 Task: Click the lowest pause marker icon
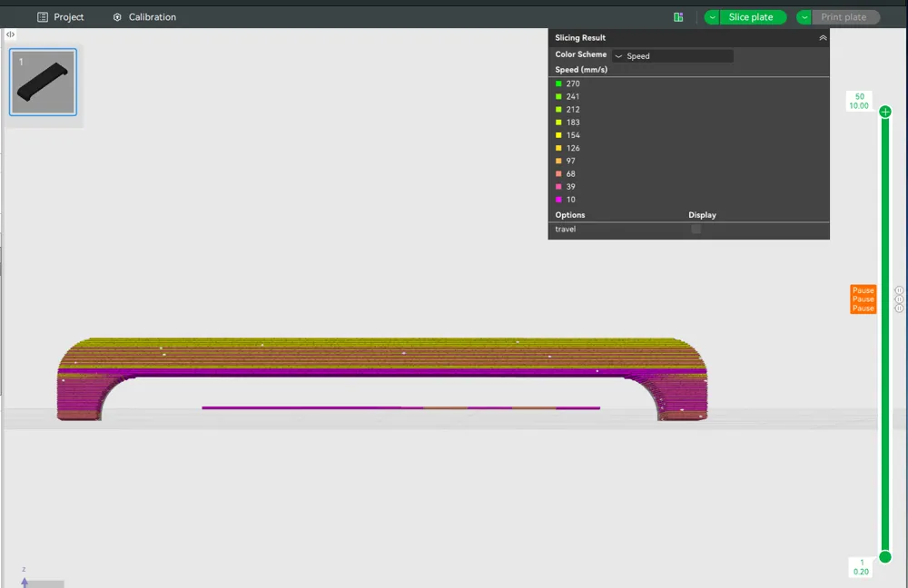[x=899, y=308]
